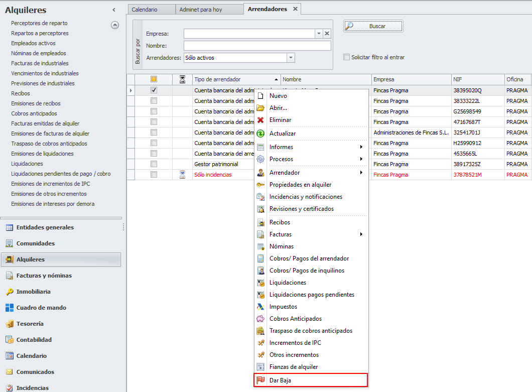This screenshot has width=532, height=392.
Task: Sort by Tipo de arrendador column header
Action: click(236, 79)
